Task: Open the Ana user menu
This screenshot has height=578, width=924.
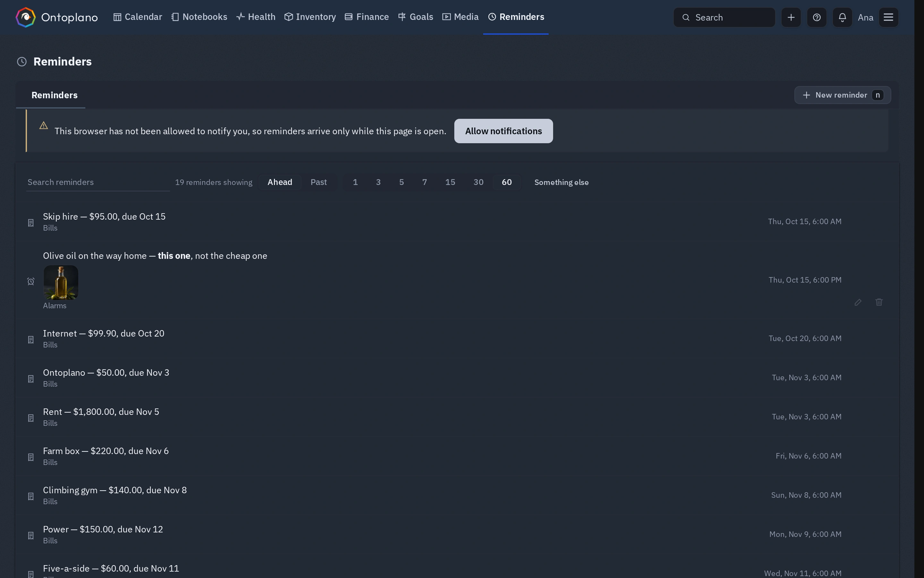Action: coord(865,18)
